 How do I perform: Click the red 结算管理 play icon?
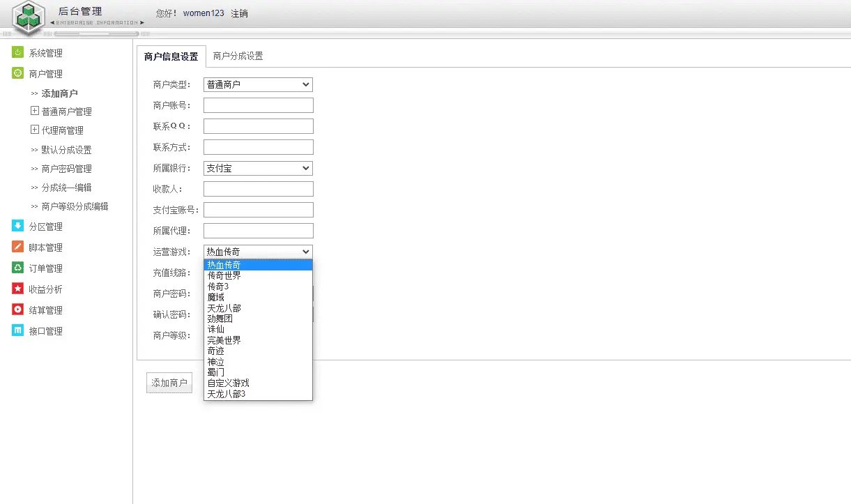[x=17, y=310]
